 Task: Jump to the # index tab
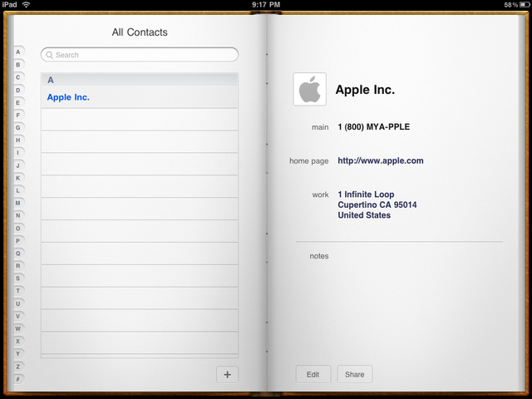18,379
